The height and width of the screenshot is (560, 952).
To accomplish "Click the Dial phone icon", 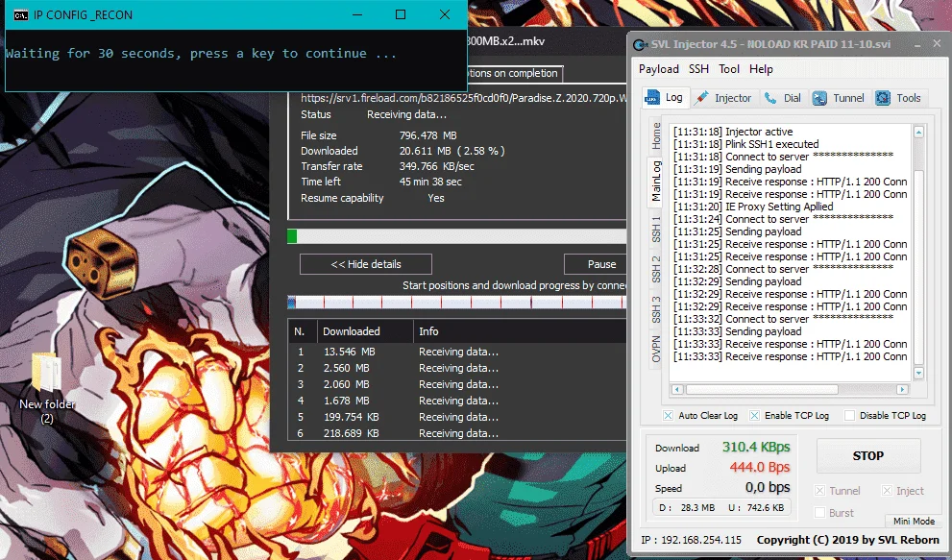I will [x=770, y=98].
